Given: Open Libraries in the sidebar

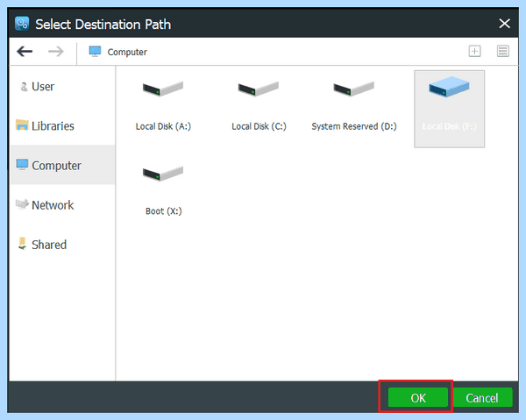Looking at the screenshot, I should click(63, 125).
